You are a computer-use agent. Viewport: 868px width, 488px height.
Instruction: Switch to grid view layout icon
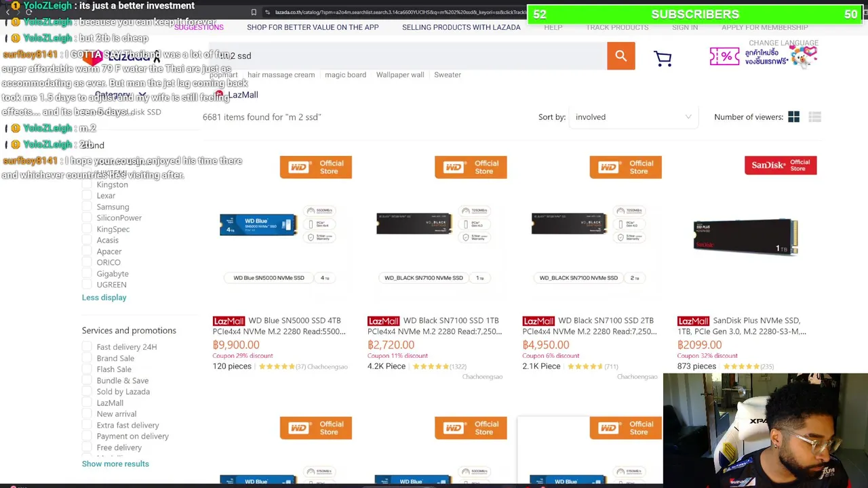click(x=793, y=117)
